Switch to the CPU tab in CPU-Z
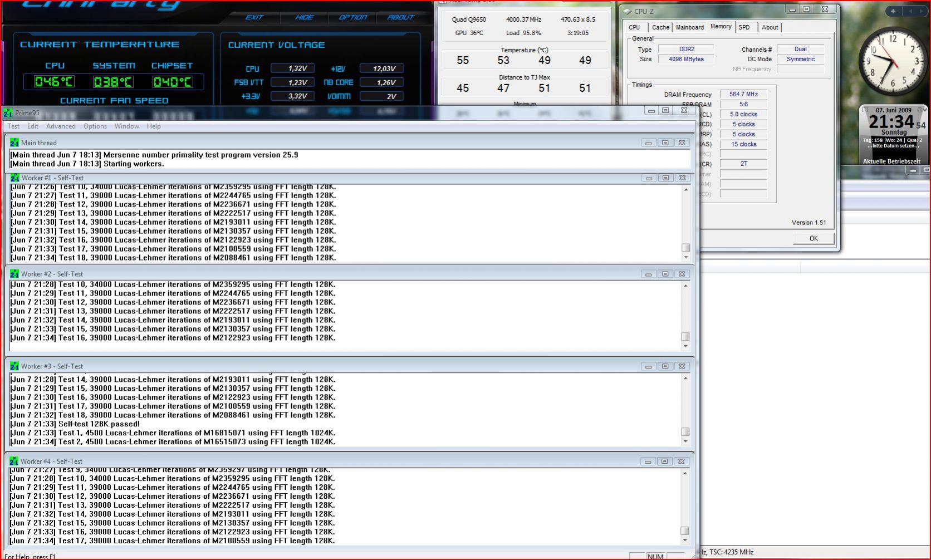 634,27
